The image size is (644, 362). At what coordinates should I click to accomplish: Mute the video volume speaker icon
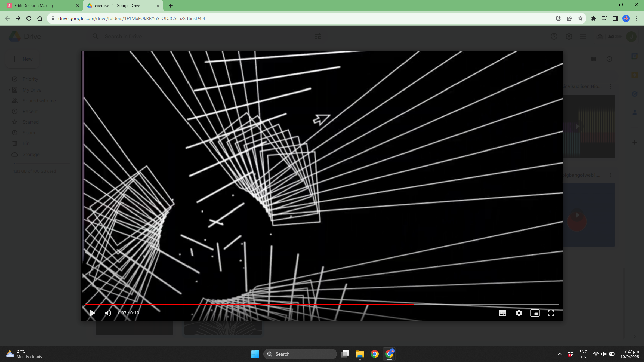click(x=108, y=313)
